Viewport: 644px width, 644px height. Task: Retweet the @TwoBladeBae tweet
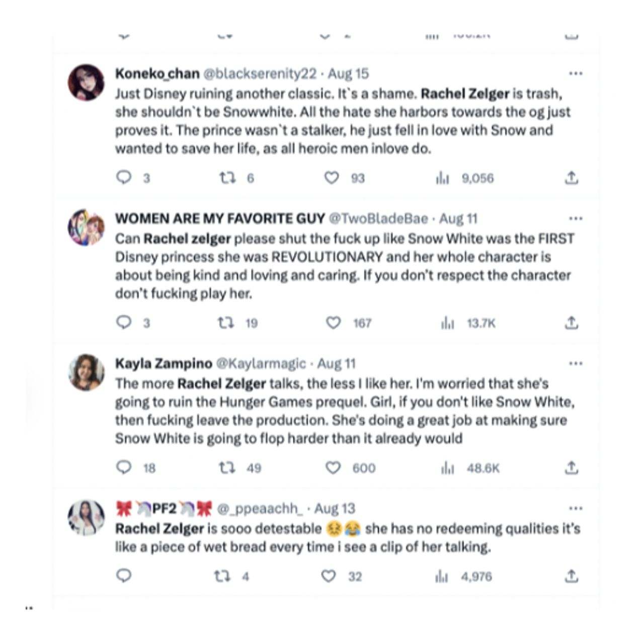coord(225,323)
